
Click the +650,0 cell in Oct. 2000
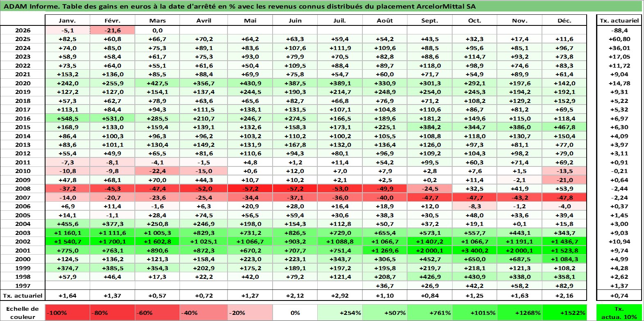point(475,259)
